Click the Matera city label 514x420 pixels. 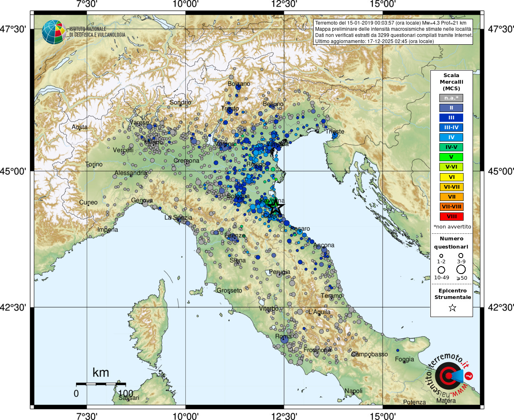(x=446, y=400)
